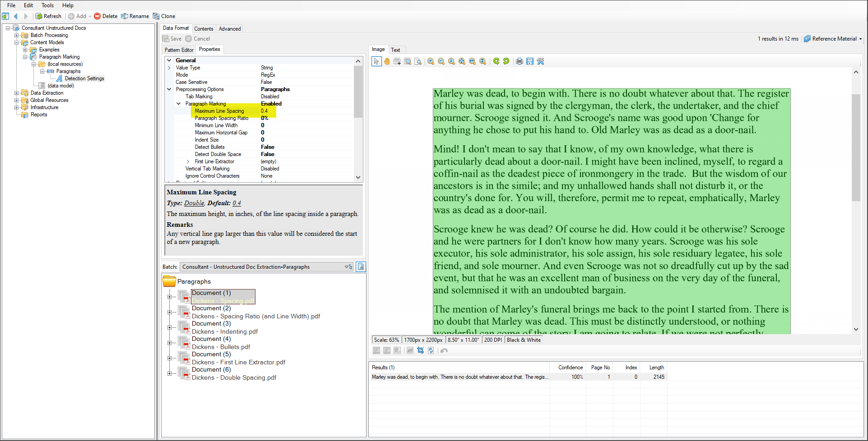
Task: Select the blue crop tool icon
Action: coord(420,350)
